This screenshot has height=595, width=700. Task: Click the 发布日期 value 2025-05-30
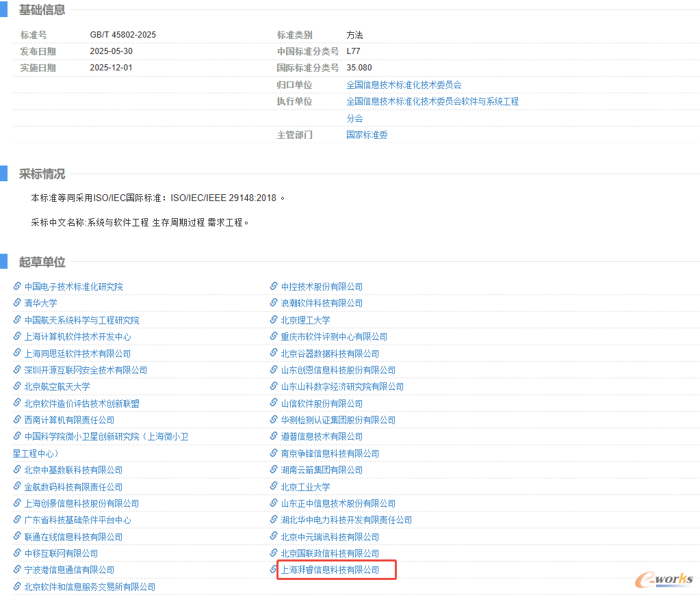tap(111, 51)
